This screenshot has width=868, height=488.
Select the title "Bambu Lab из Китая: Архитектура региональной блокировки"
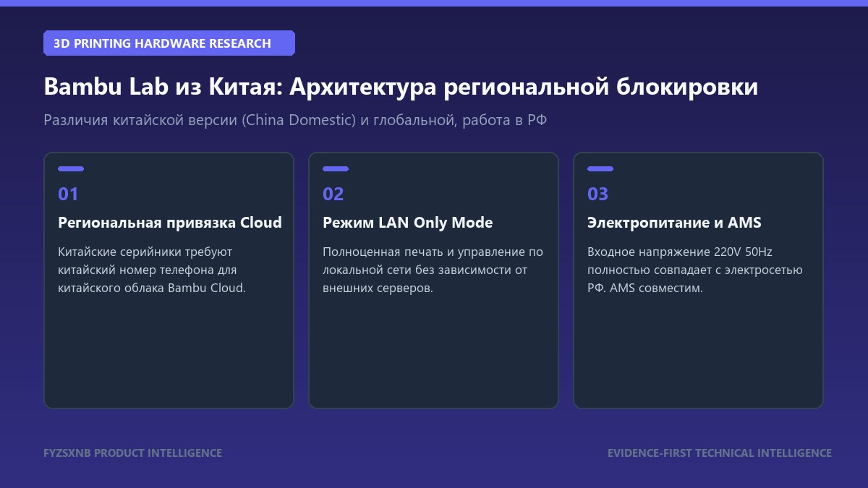[x=401, y=87]
